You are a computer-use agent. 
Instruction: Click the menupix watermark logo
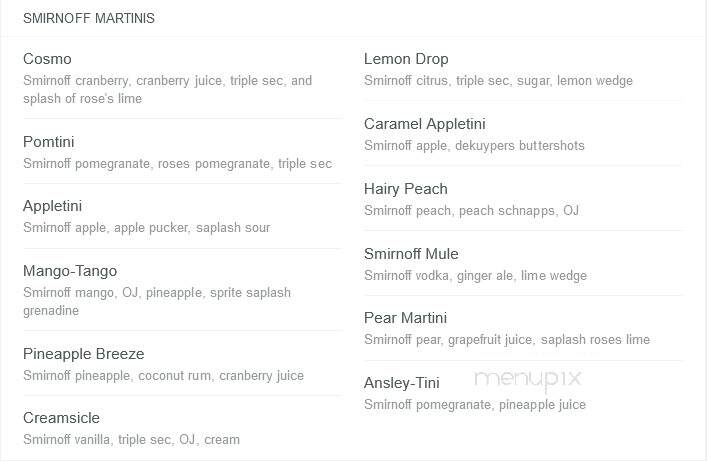pos(528,380)
